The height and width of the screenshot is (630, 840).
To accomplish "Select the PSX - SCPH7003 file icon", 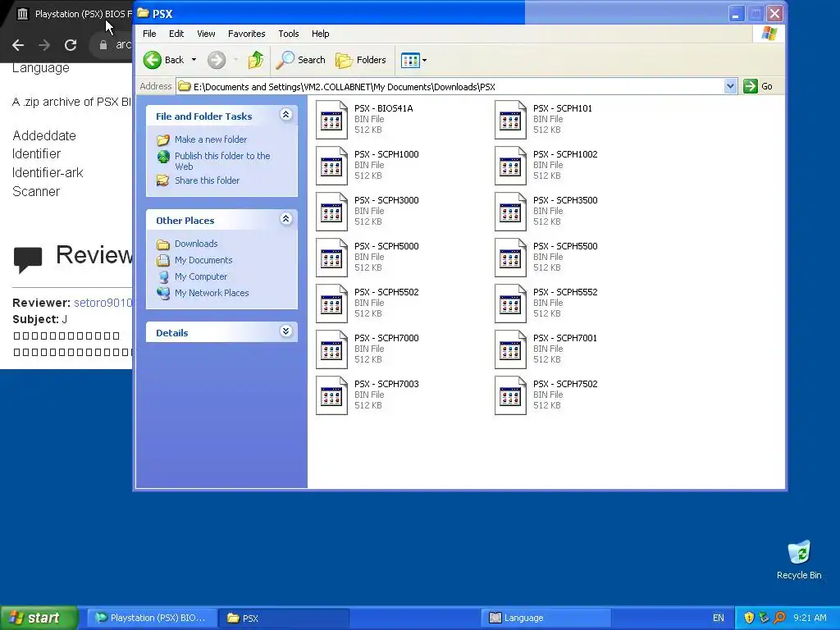I will click(331, 396).
